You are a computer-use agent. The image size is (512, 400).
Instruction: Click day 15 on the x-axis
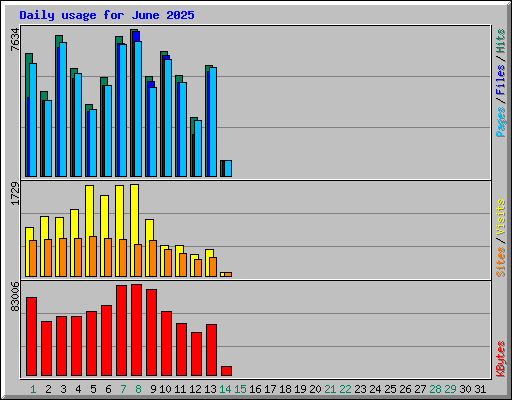tap(240, 389)
